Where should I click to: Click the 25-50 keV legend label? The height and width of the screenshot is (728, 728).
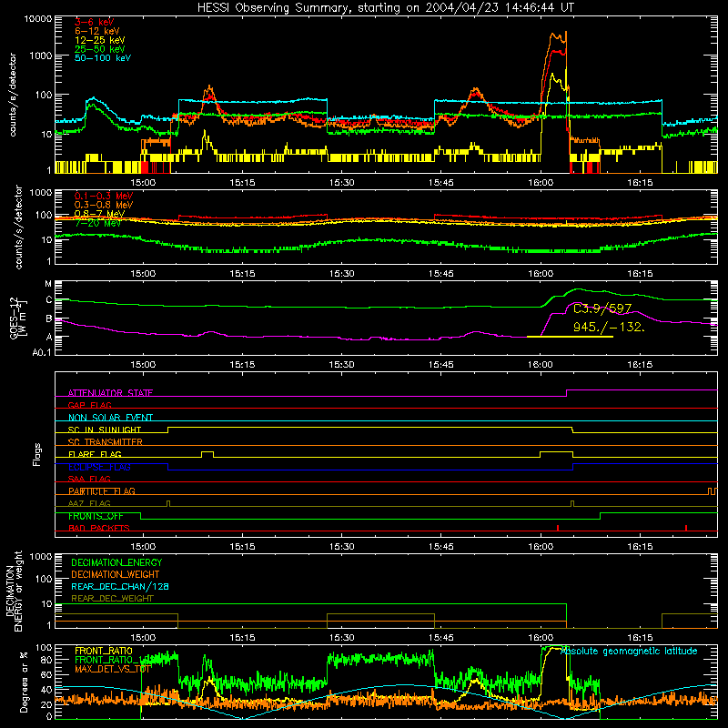pos(99,49)
